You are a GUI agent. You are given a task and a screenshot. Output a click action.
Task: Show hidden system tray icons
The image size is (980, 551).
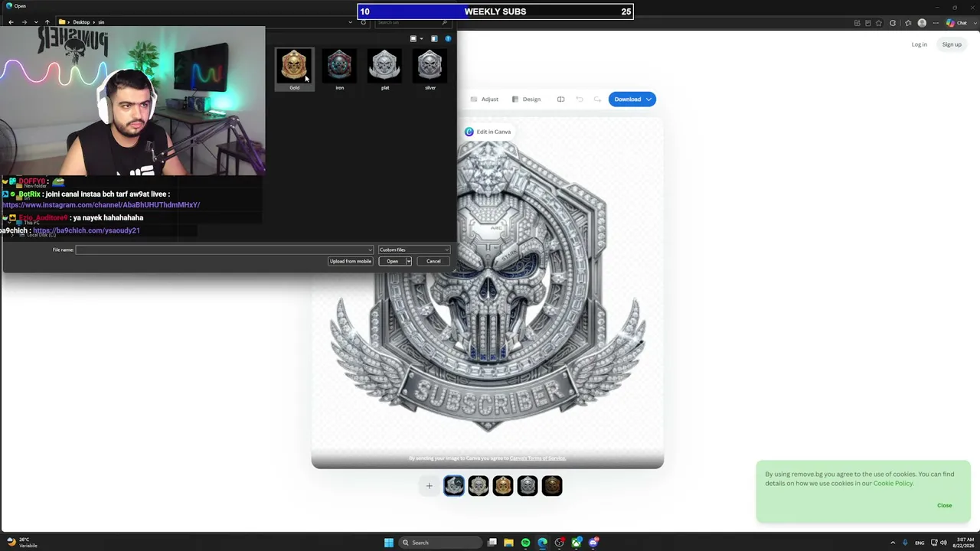(893, 543)
